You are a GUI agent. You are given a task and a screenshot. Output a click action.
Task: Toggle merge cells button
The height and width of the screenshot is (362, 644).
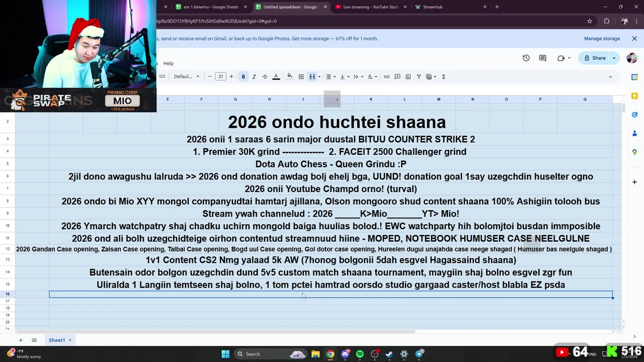pos(312,76)
